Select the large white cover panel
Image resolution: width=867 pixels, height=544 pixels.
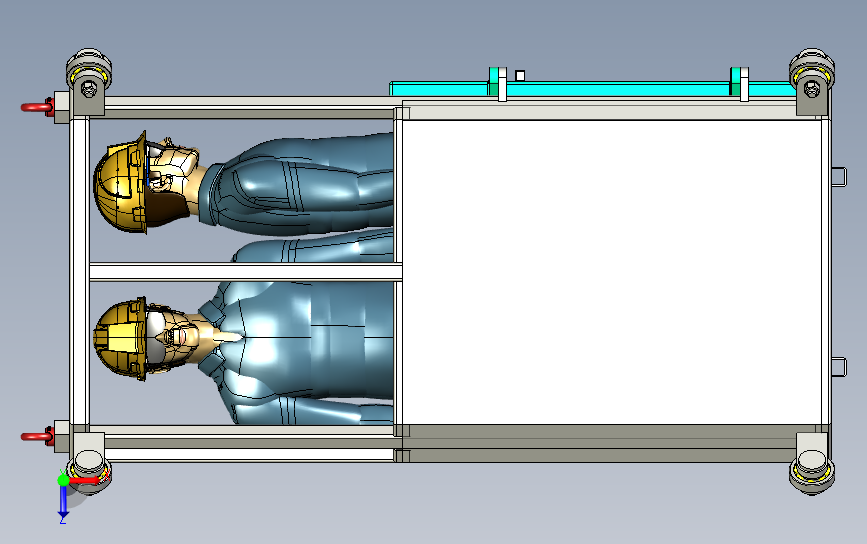612,272
